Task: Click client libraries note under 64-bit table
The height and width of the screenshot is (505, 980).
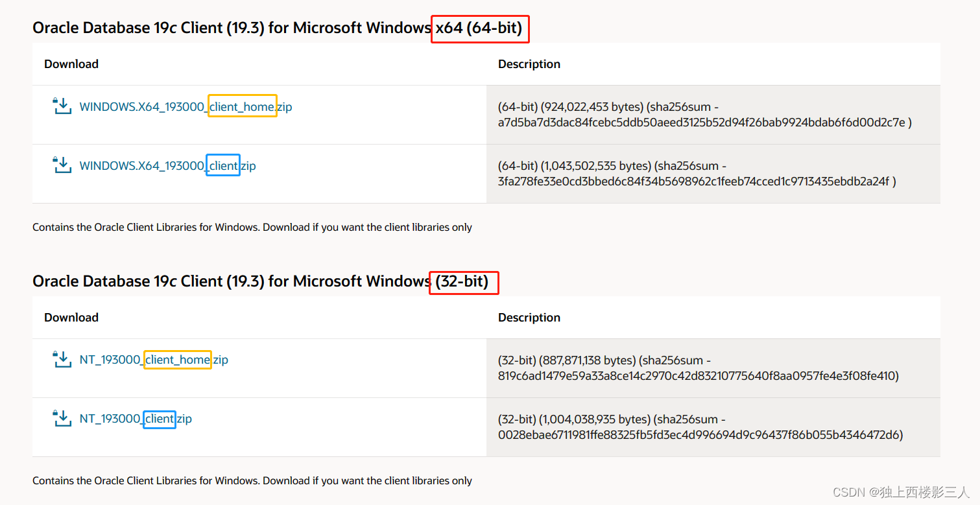Action: coord(252,228)
